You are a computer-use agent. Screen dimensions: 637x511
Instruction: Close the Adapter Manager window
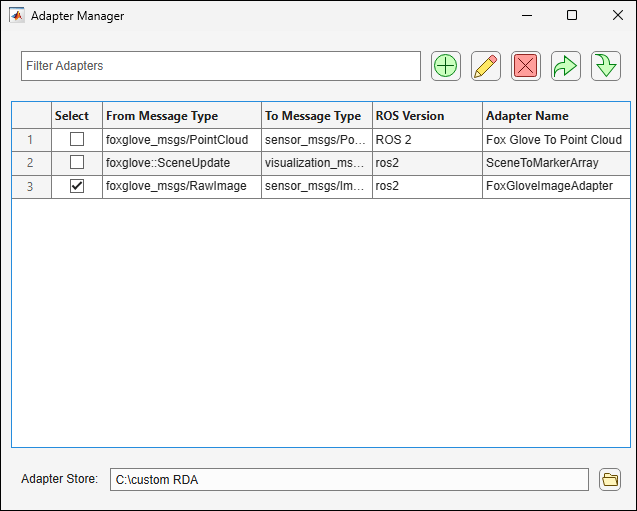pos(618,15)
